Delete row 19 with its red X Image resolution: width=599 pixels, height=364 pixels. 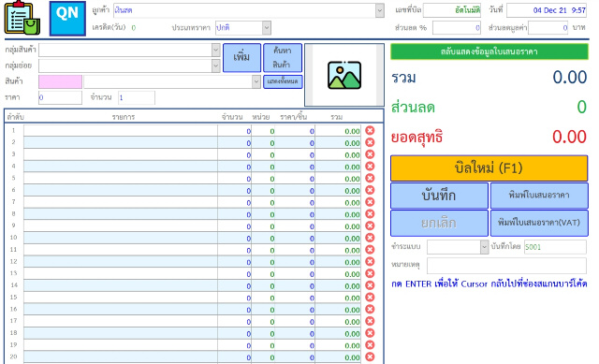[370, 345]
